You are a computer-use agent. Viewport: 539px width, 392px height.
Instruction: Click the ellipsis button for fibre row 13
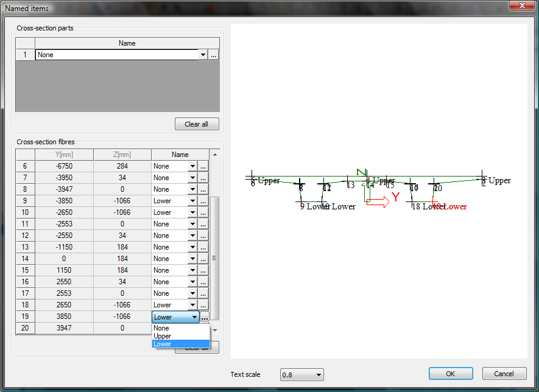point(203,247)
